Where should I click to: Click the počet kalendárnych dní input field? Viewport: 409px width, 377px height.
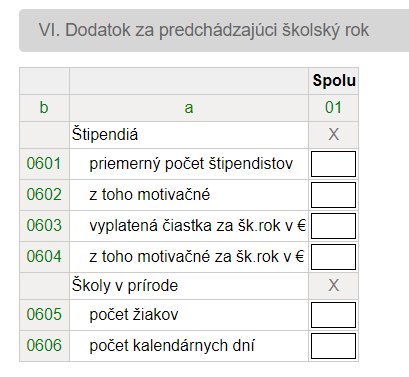tap(333, 346)
